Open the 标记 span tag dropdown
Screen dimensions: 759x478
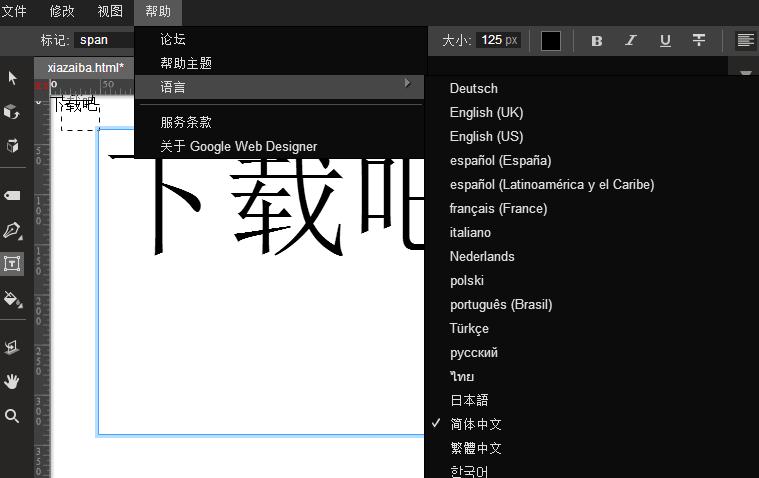point(103,41)
